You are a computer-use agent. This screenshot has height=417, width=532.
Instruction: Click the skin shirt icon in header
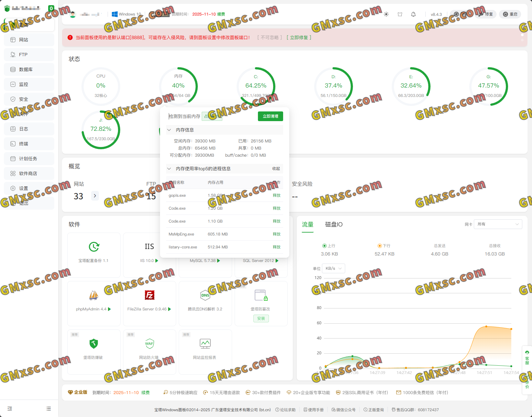[400, 14]
